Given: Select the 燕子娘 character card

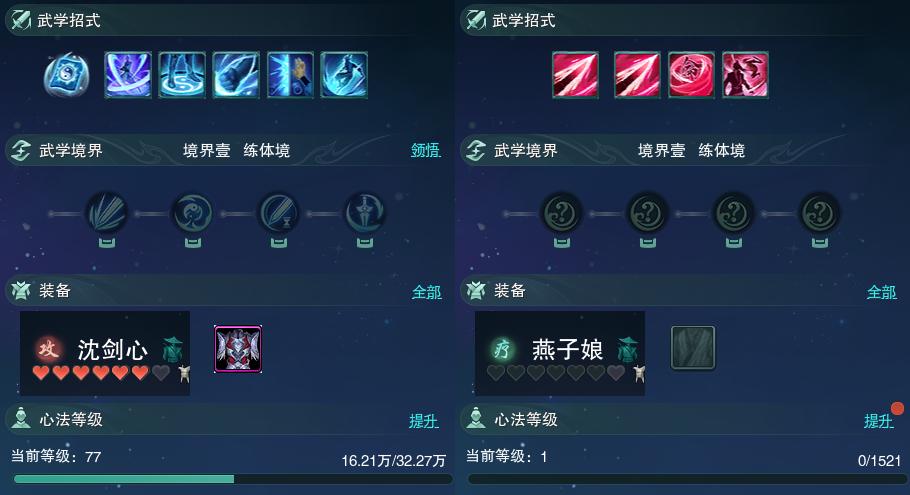Looking at the screenshot, I should [560, 353].
